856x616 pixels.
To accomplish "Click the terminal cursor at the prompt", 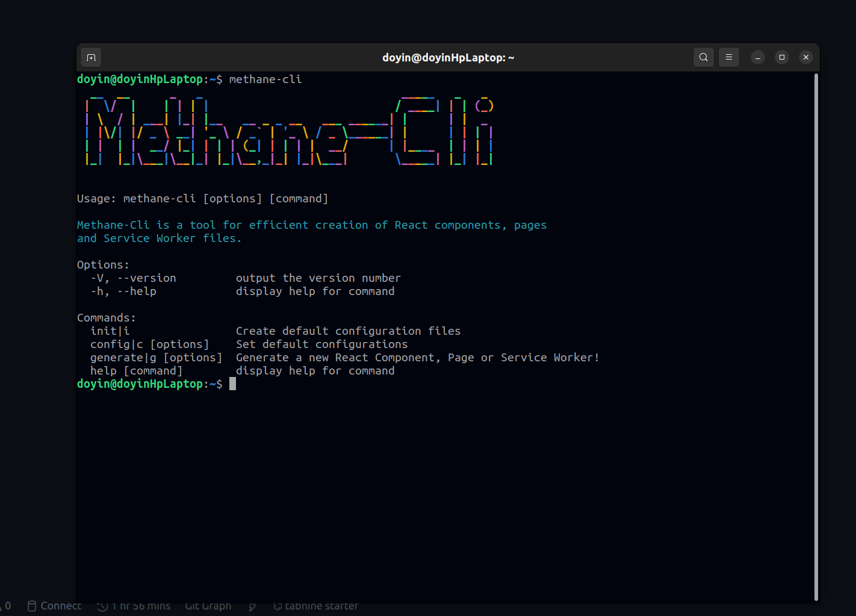I will (232, 384).
